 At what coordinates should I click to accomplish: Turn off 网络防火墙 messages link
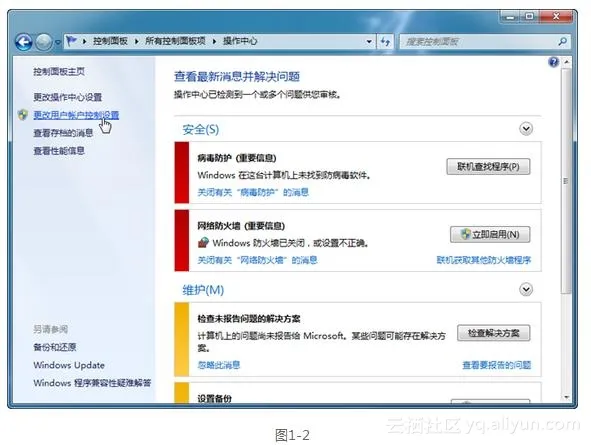click(257, 260)
